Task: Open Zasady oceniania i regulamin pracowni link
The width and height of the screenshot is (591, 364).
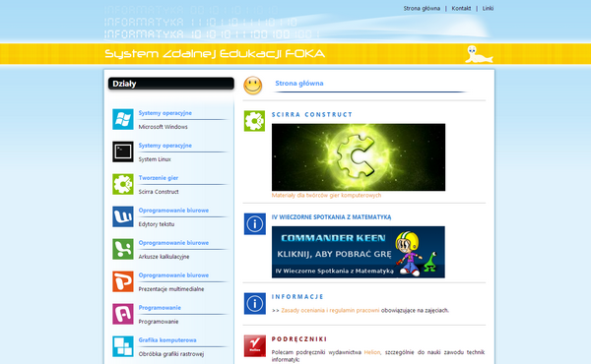Action: [330, 311]
